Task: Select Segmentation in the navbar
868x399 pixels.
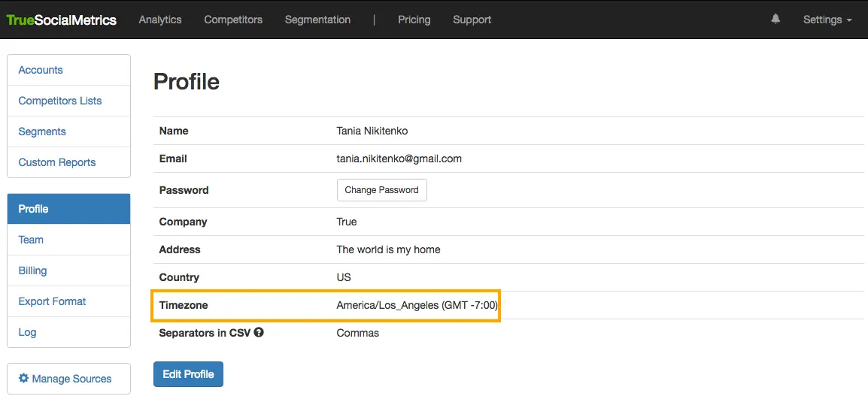Action: click(317, 20)
